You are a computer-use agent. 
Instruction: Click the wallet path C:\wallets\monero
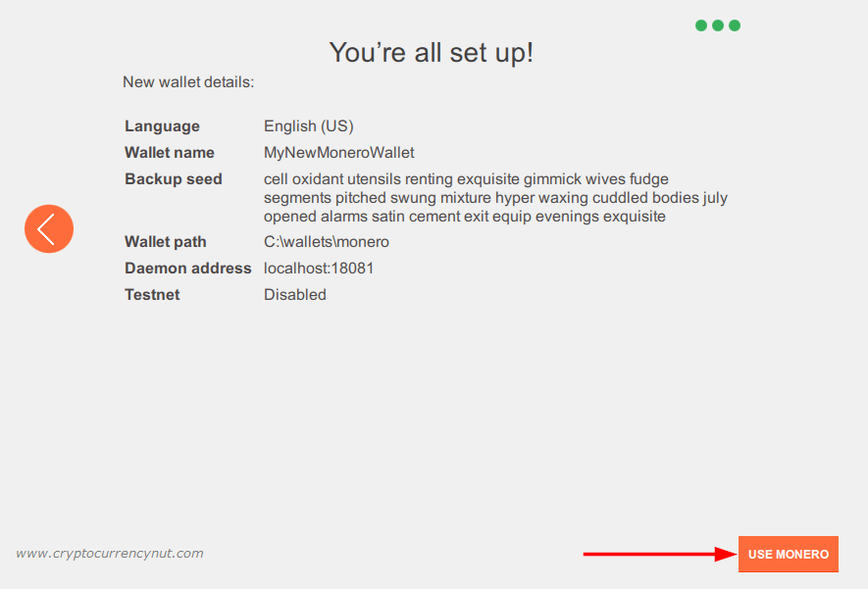pyautogui.click(x=326, y=242)
